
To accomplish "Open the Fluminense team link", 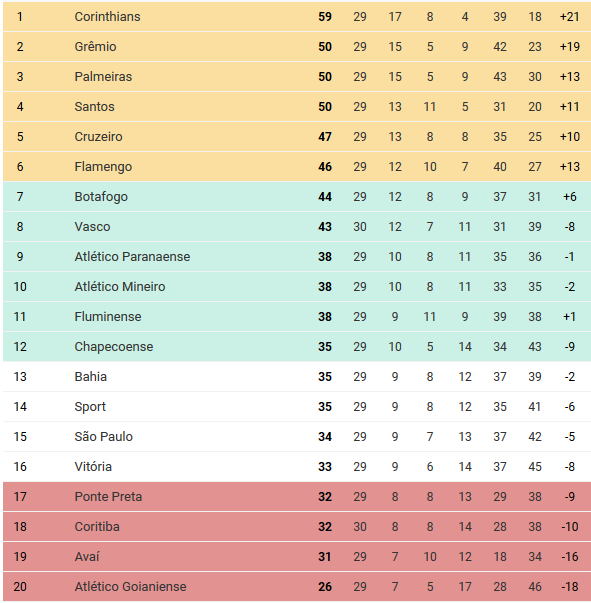I will (108, 316).
